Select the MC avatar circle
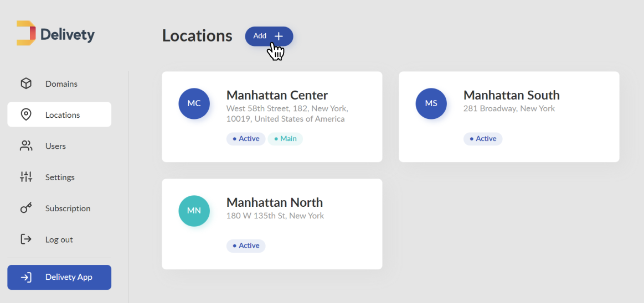Image resolution: width=644 pixels, height=303 pixels. 194,104
